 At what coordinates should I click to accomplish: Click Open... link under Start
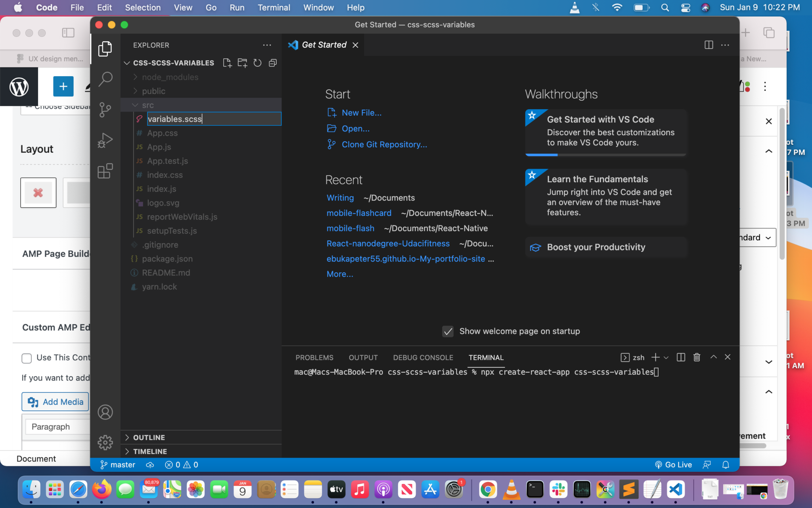tap(348, 129)
